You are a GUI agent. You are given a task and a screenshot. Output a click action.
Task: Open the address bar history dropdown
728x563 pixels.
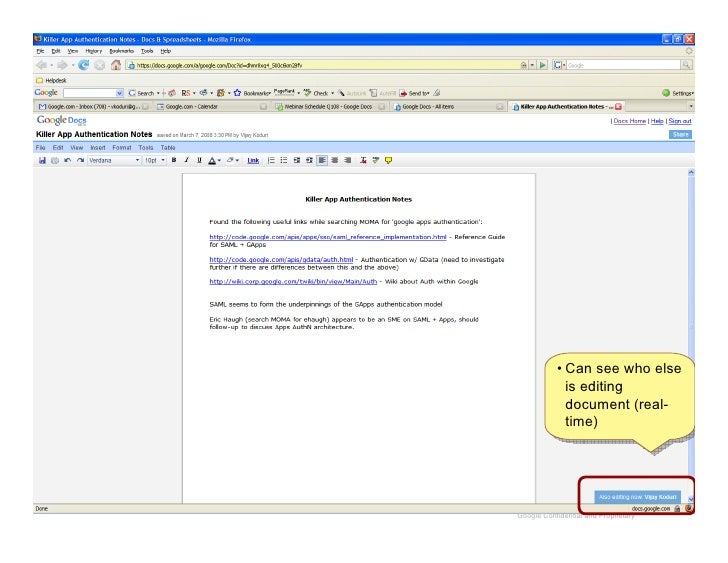532,65
